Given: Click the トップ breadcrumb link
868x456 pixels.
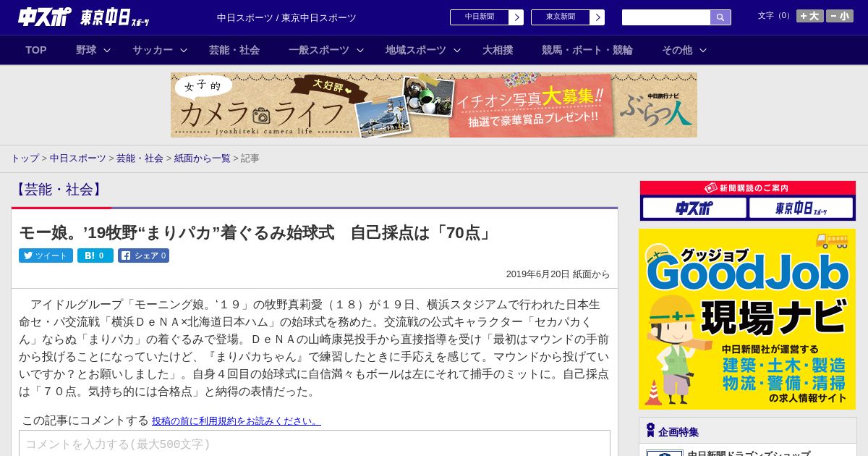Looking at the screenshot, I should pyautogui.click(x=25, y=158).
